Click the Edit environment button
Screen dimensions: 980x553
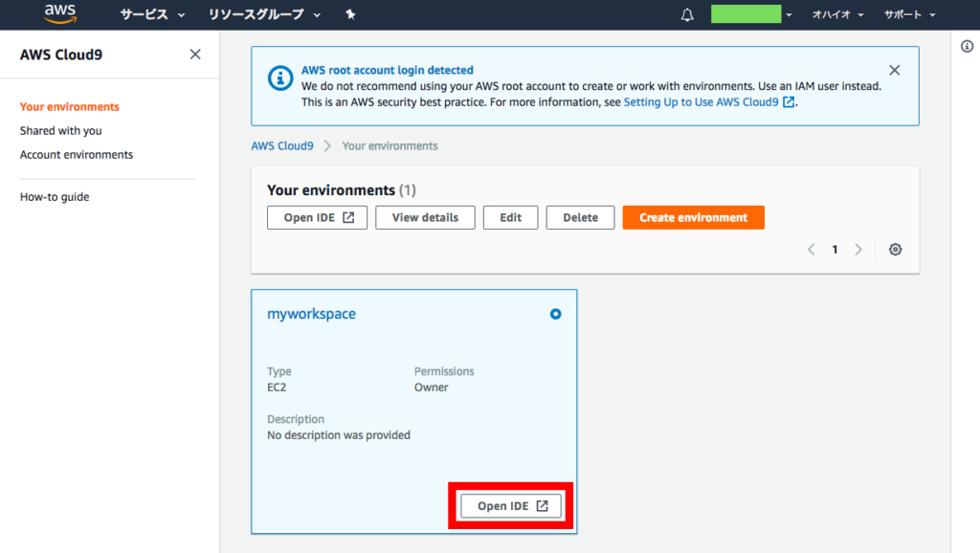point(510,217)
